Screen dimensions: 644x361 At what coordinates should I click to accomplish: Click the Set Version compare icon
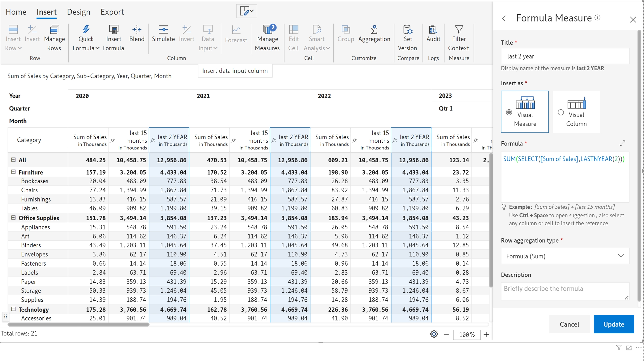(x=408, y=29)
